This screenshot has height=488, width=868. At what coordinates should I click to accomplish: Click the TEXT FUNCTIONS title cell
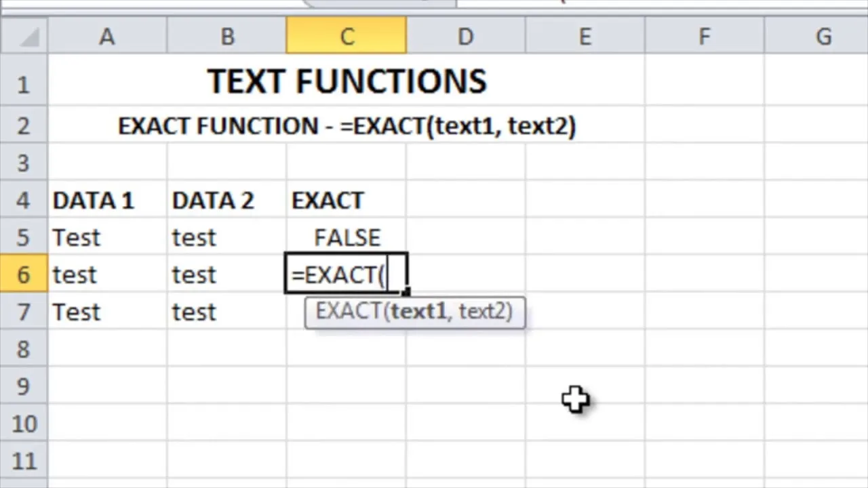tap(347, 81)
